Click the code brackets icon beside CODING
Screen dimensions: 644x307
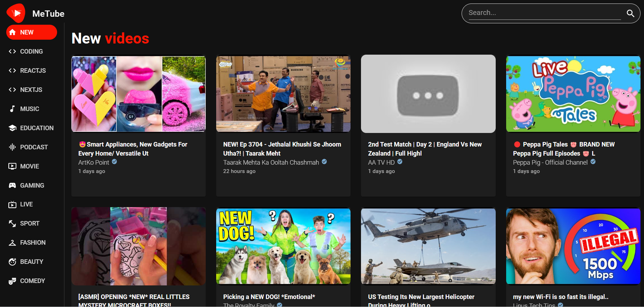(13, 52)
